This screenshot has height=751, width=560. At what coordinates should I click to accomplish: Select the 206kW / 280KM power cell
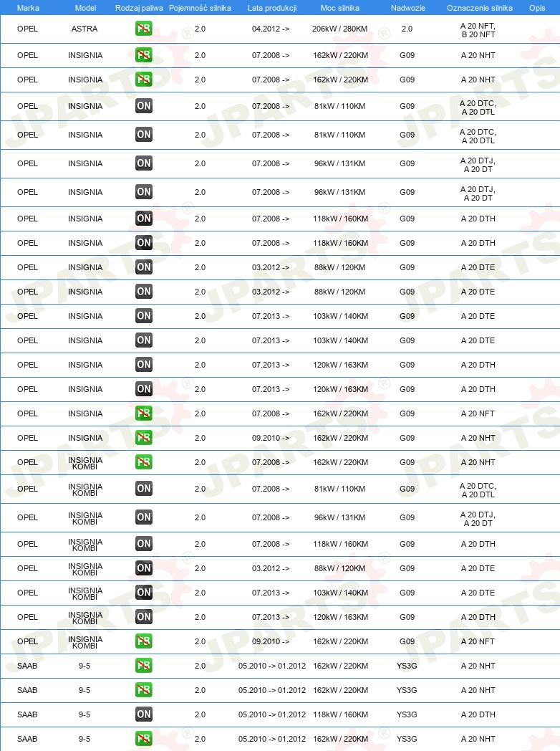pos(340,29)
